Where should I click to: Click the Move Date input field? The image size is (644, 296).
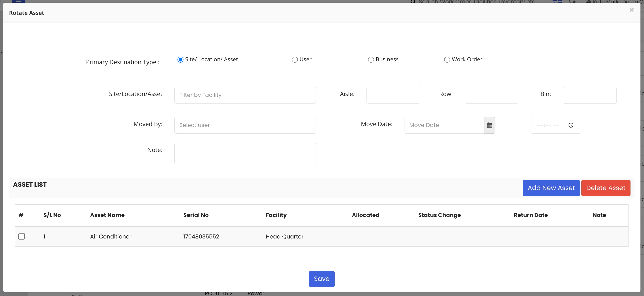tap(444, 125)
